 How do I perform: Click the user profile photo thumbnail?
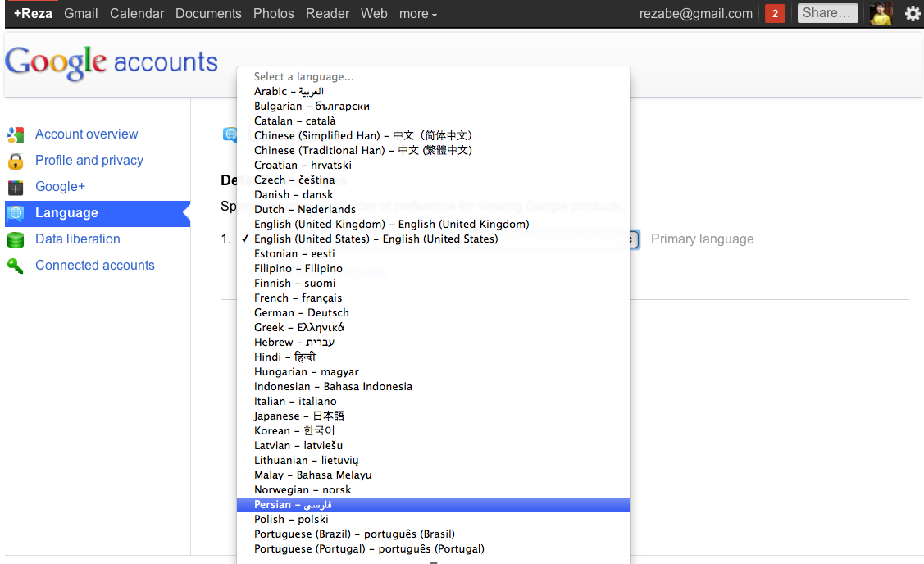click(x=881, y=13)
